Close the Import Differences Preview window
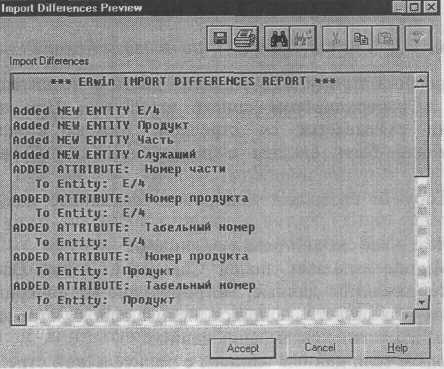Screen dimensions: 444x369 tap(432, 7)
